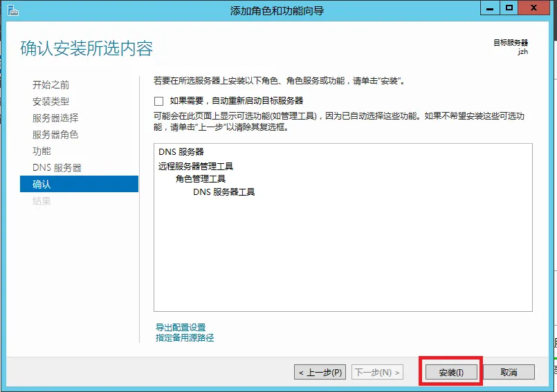Maximize the wizard window
557x392 pixels.
[x=509, y=8]
